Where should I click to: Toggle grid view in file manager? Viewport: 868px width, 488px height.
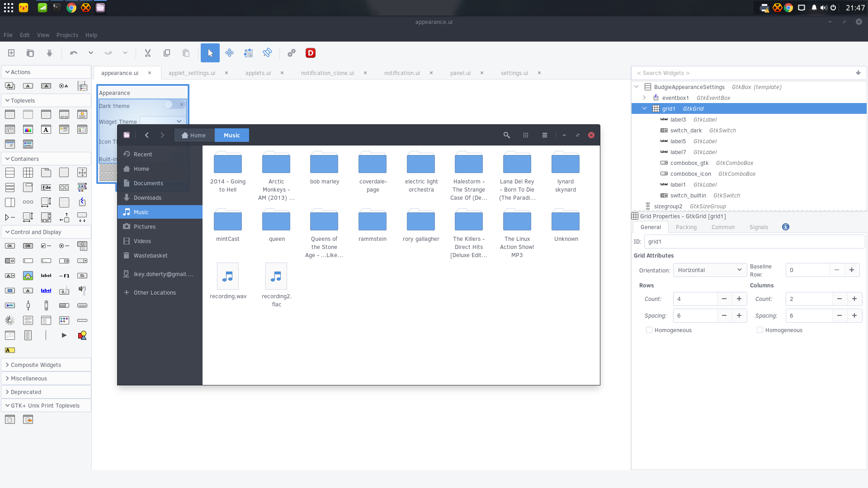[x=526, y=135]
